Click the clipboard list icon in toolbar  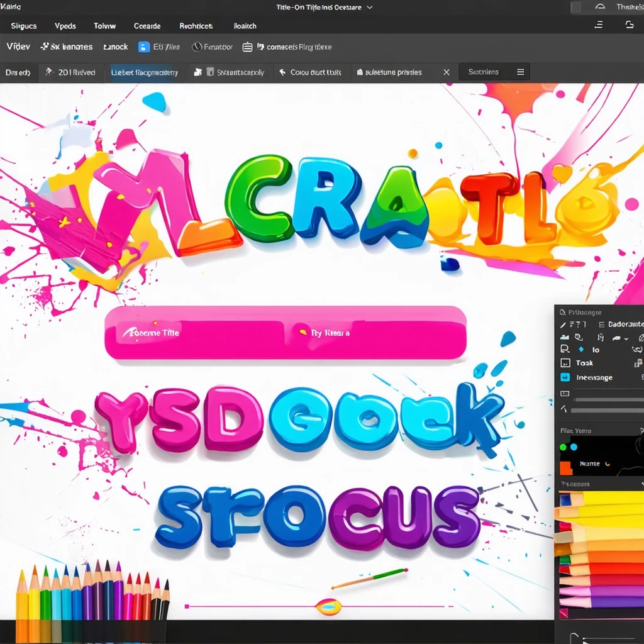pyautogui.click(x=247, y=47)
